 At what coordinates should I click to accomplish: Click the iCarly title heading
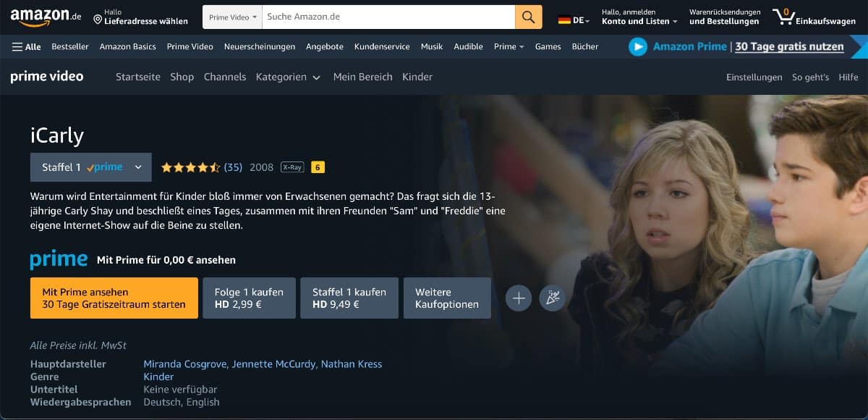[57, 135]
